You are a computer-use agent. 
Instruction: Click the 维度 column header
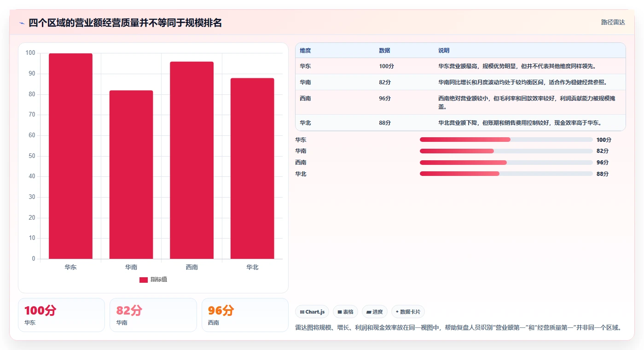click(x=305, y=51)
